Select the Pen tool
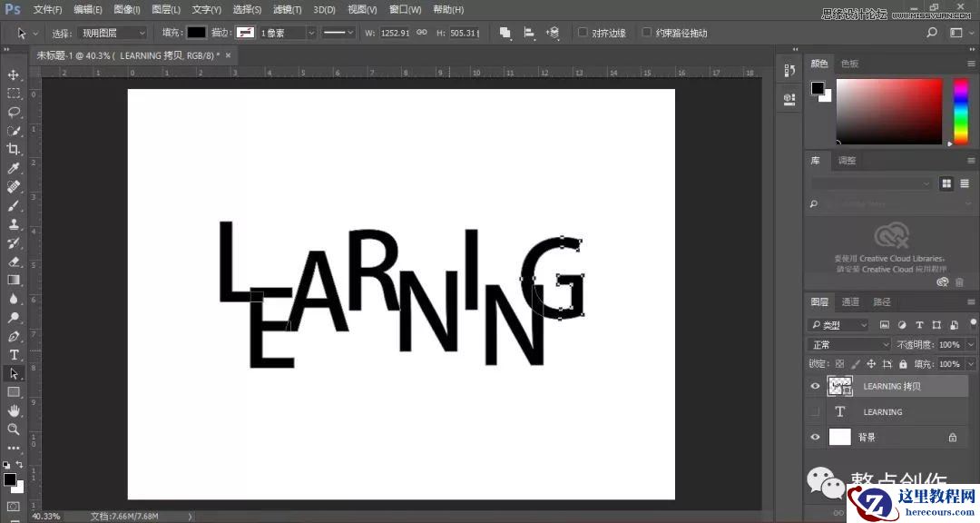This screenshot has height=523, width=980. pos(13,337)
